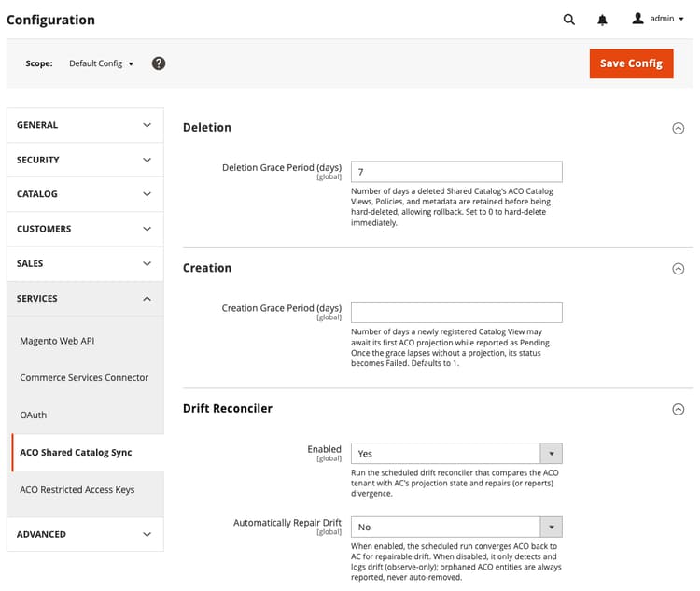Open the scope help question mark
Image resolution: width=700 pixels, height=591 pixels.
point(159,63)
